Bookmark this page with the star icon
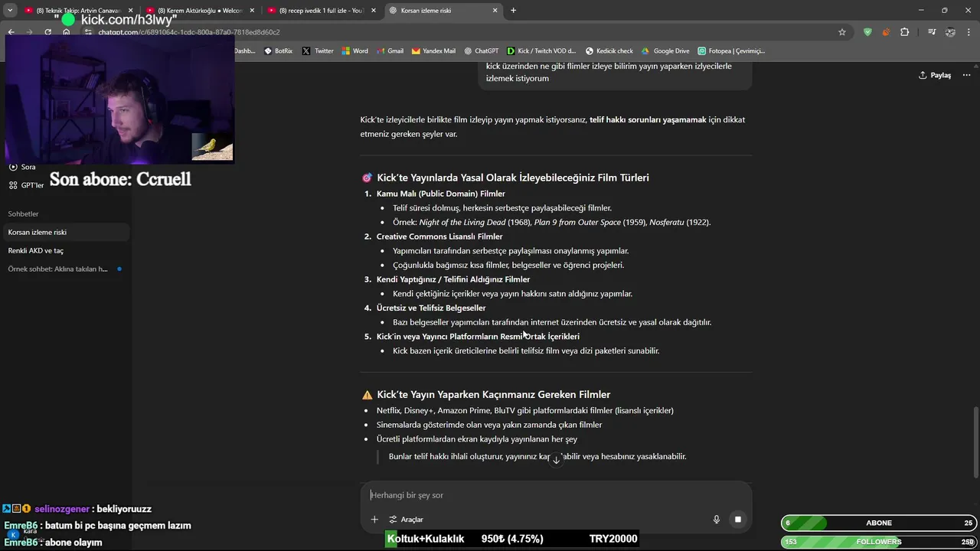The width and height of the screenshot is (980, 551). (x=842, y=32)
